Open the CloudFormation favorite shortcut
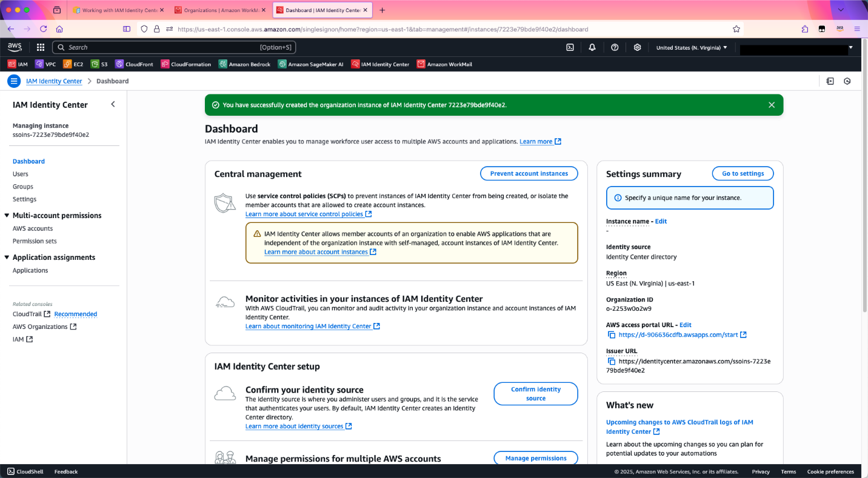The width and height of the screenshot is (868, 478). click(x=185, y=64)
